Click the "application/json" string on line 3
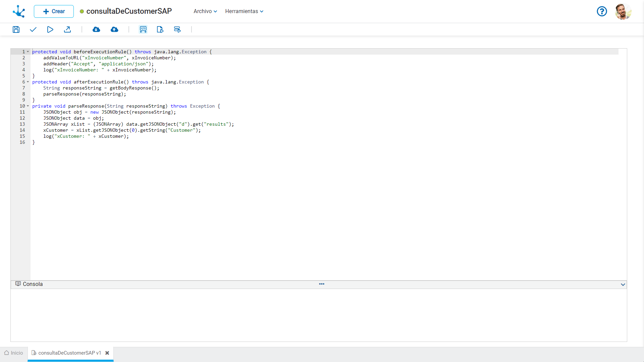Image resolution: width=644 pixels, height=362 pixels. coord(123,64)
